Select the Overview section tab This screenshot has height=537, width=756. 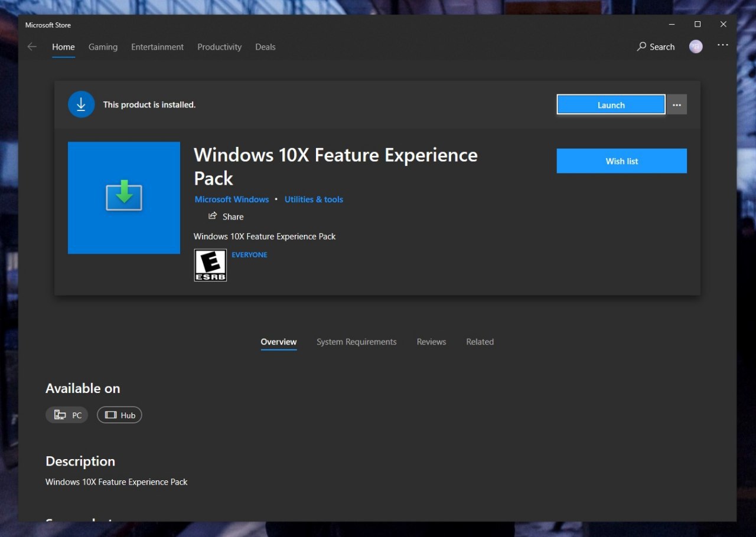[279, 342]
